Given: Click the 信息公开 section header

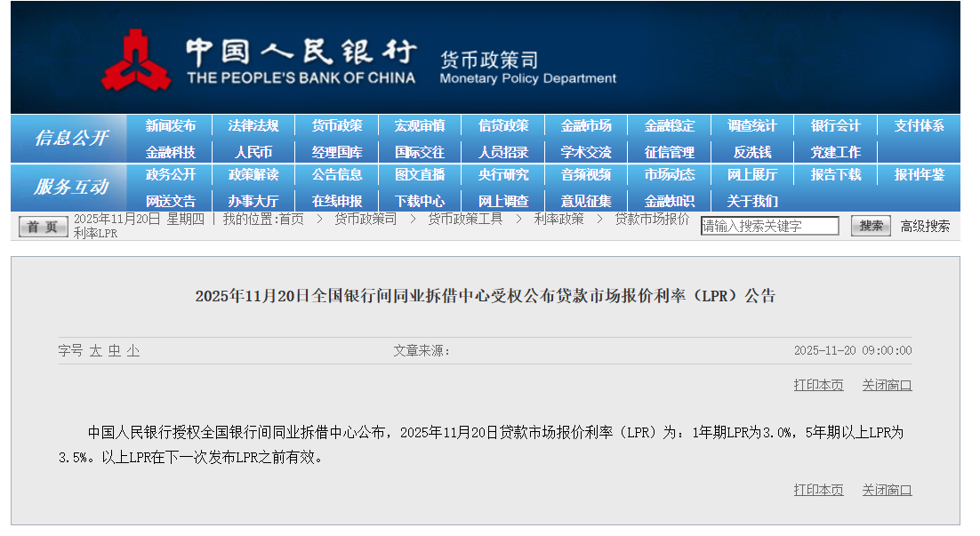Looking at the screenshot, I should click(71, 138).
